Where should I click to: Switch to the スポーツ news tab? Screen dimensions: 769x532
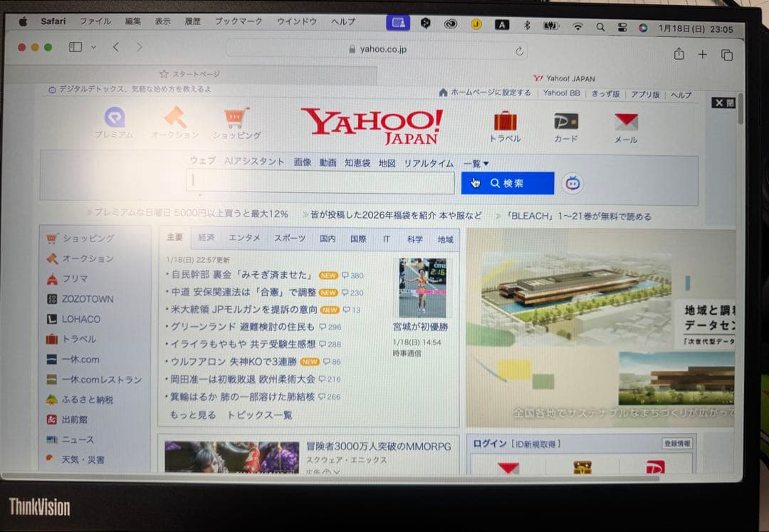288,239
